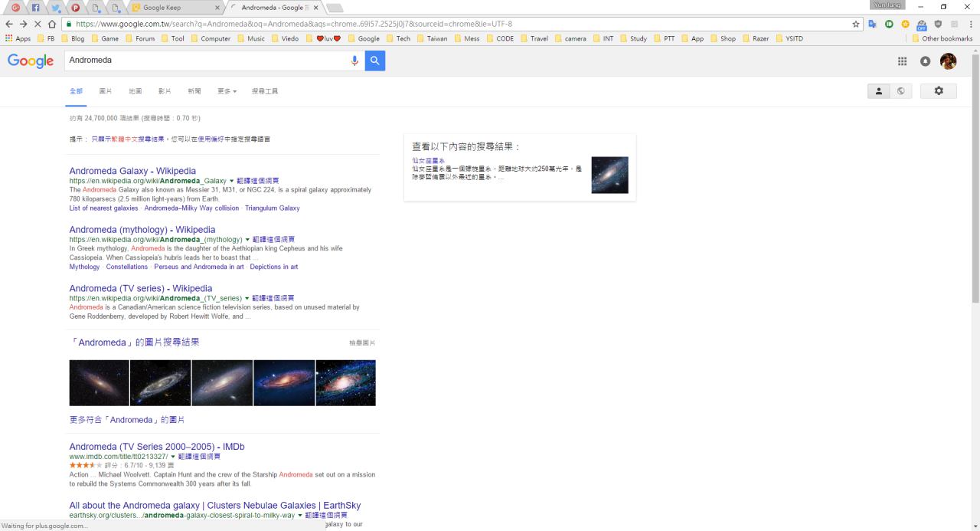Open the Google account avatar
980x531 pixels.
[949, 61]
